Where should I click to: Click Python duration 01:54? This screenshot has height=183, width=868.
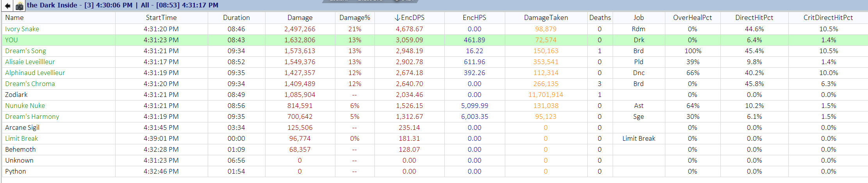236,171
